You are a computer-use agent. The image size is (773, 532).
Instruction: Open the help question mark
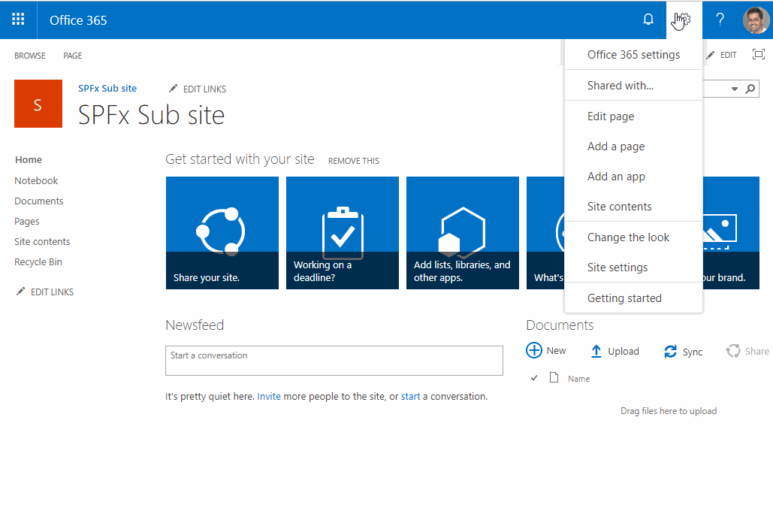click(720, 20)
